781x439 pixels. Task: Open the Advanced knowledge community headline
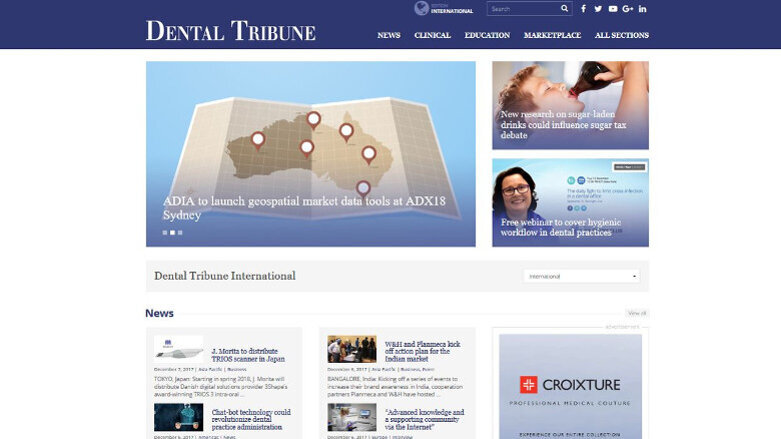tap(424, 420)
